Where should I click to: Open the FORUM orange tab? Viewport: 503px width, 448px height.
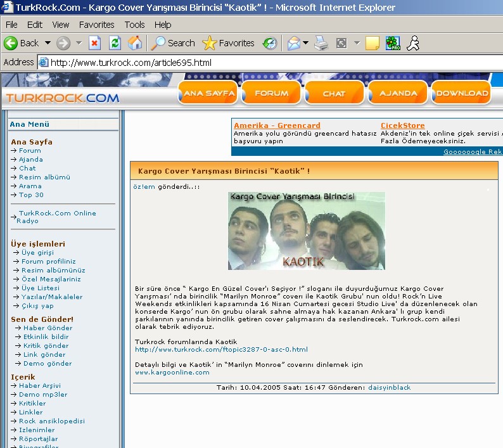271,93
